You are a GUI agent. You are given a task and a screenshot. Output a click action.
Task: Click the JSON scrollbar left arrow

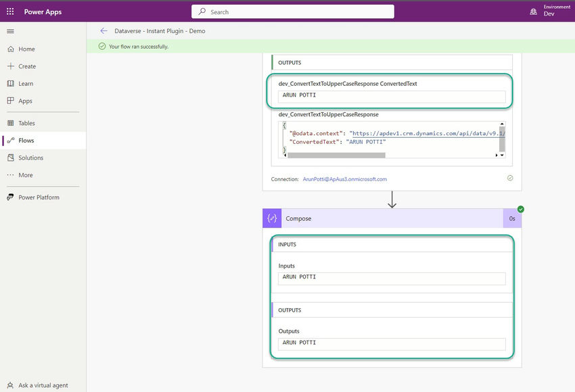pyautogui.click(x=285, y=155)
